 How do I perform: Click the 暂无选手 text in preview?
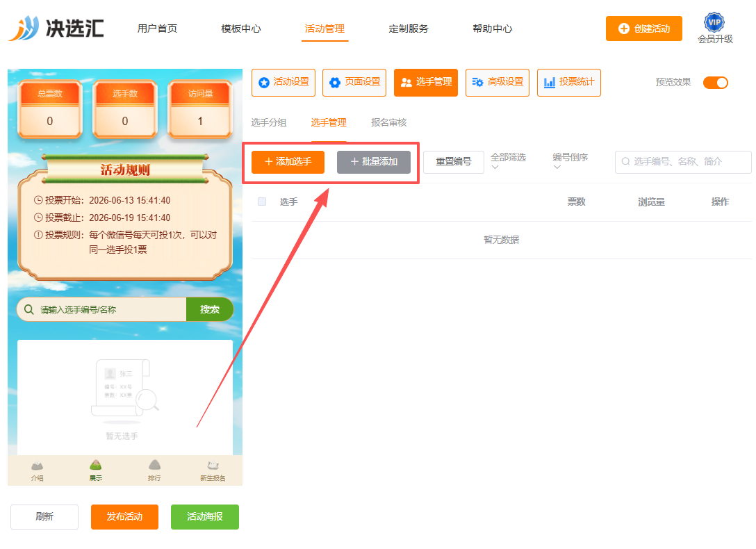pos(122,436)
